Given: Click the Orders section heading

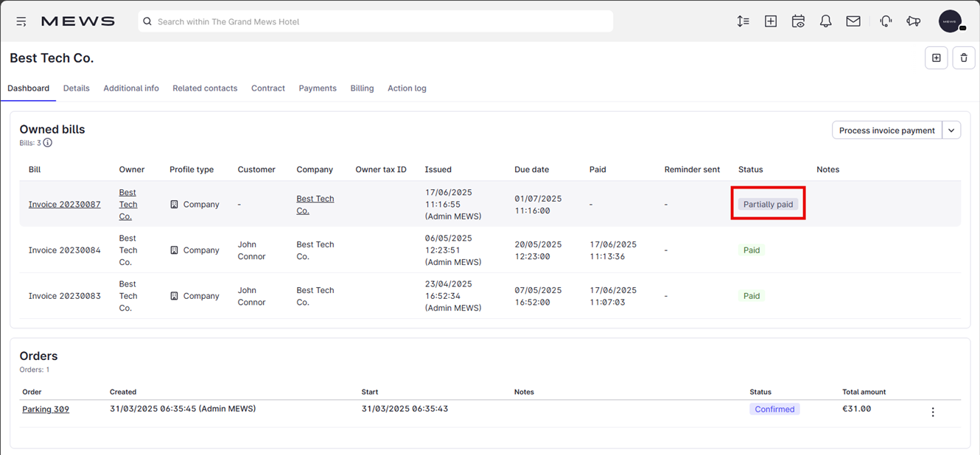Looking at the screenshot, I should pos(38,356).
